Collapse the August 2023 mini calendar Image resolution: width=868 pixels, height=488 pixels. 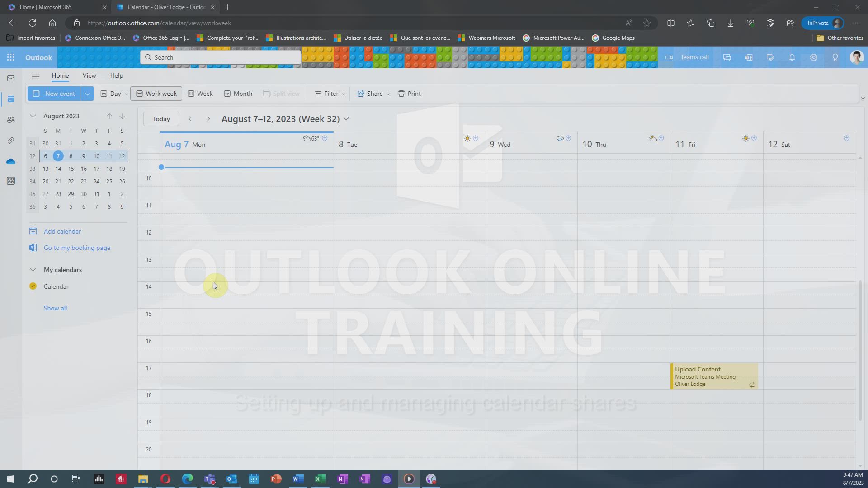(x=33, y=116)
